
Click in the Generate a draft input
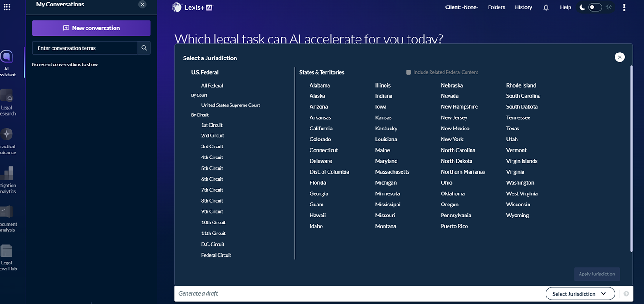pyautogui.click(x=359, y=294)
